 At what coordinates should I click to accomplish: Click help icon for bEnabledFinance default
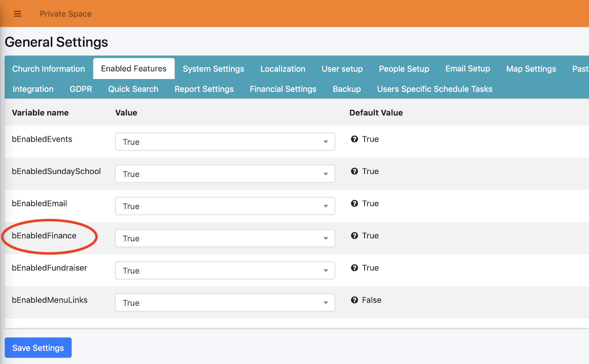tap(354, 235)
